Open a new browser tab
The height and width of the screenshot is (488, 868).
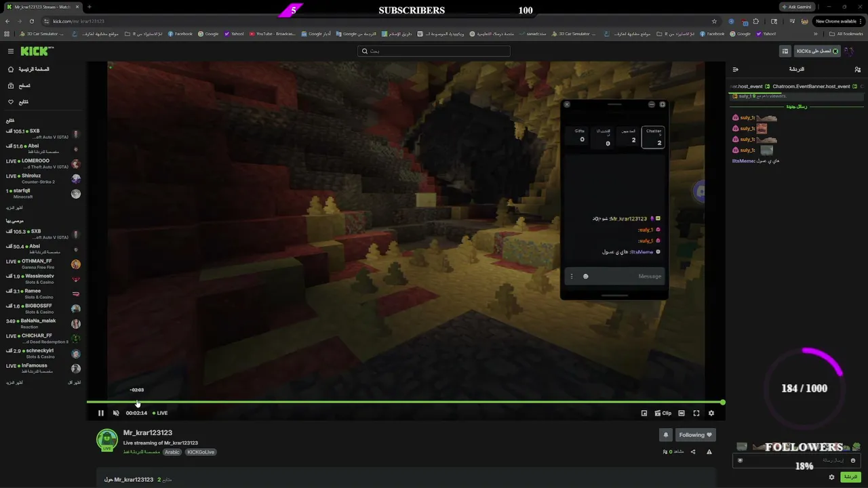[x=90, y=7]
